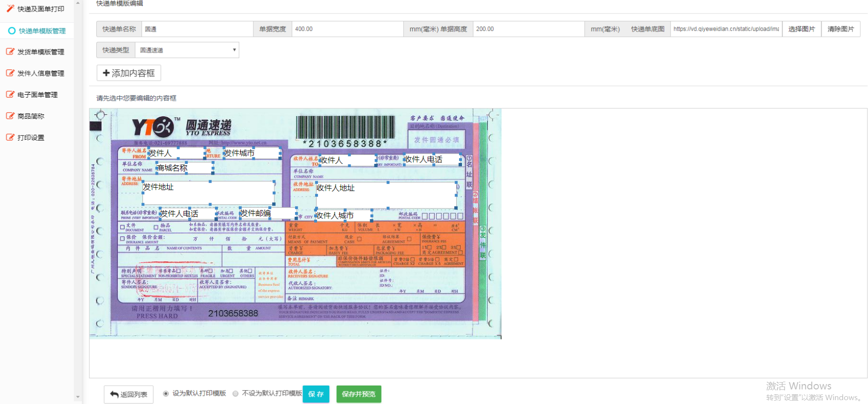Select the 收件人 name content box
Viewport: 868px width, 404px height.
[348, 160]
